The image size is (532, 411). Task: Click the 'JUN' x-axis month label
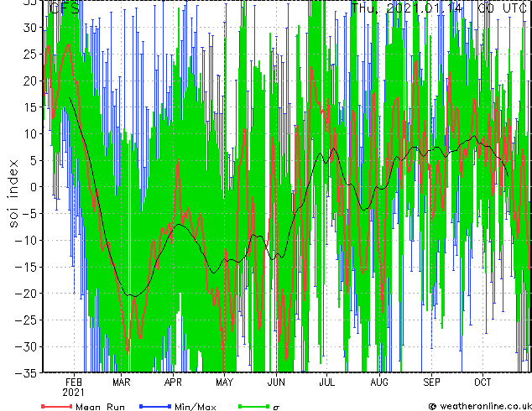276,382
